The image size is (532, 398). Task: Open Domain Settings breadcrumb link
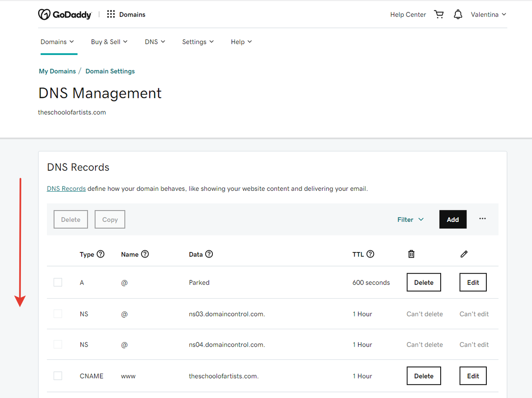[110, 71]
